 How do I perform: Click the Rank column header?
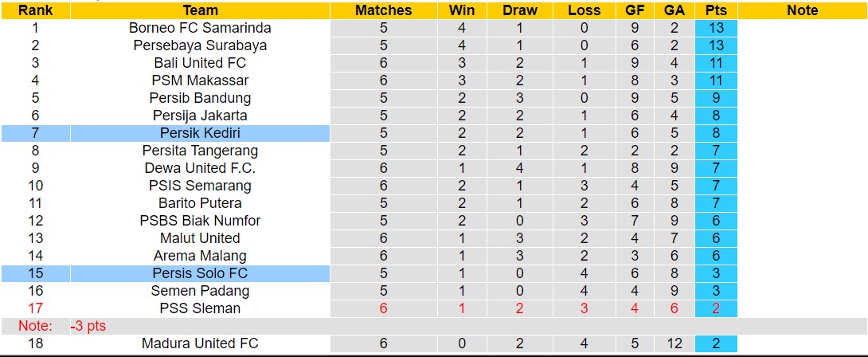coord(35,10)
